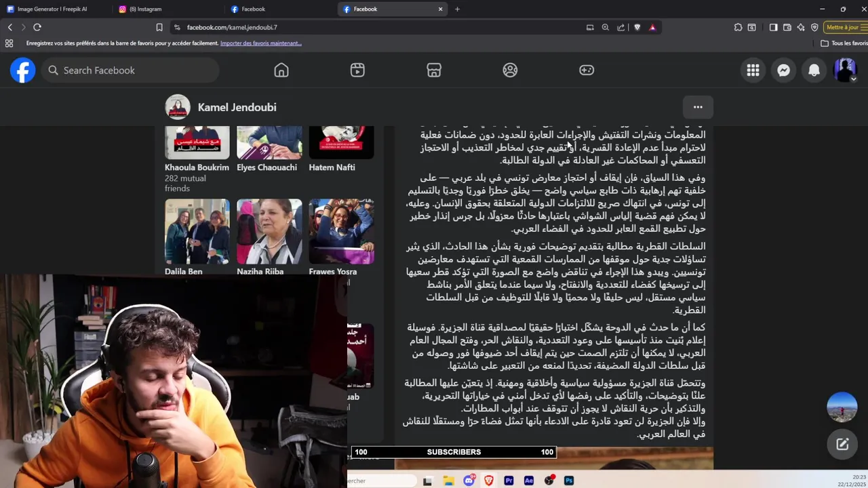The width and height of the screenshot is (868, 488).
Task: Click the address bar URL
Action: [x=232, y=27]
